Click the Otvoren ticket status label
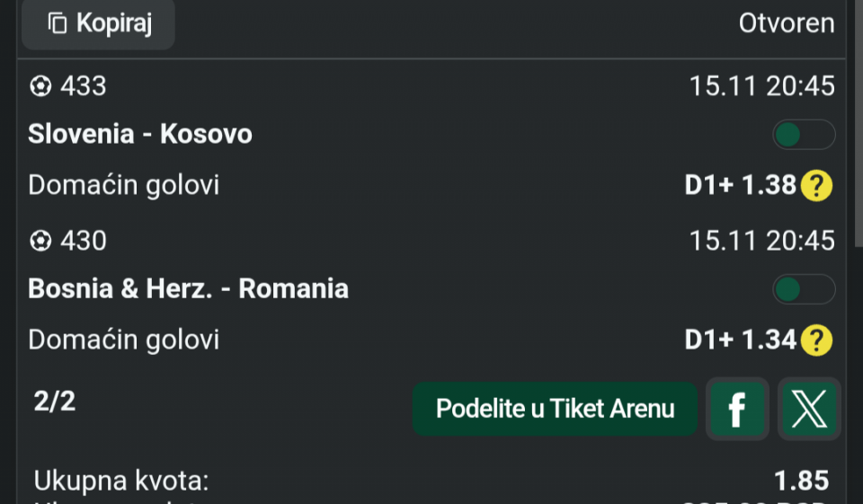Image resolution: width=863 pixels, height=504 pixels. [787, 23]
